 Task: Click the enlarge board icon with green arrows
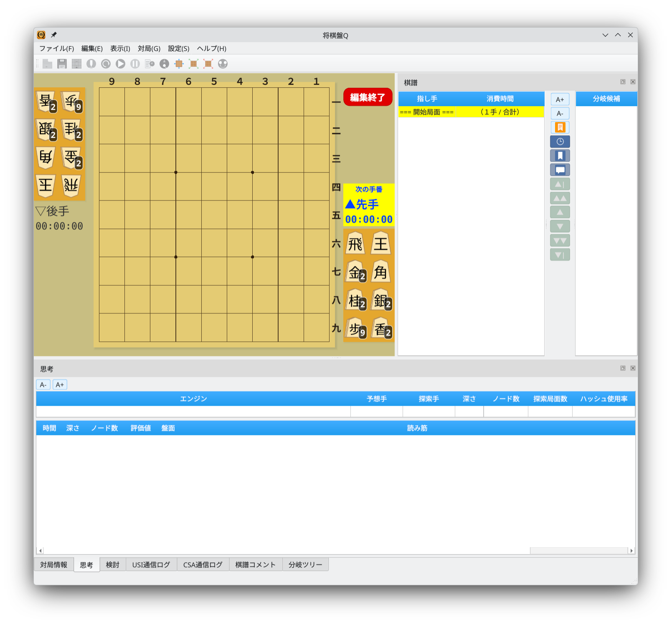(x=193, y=64)
